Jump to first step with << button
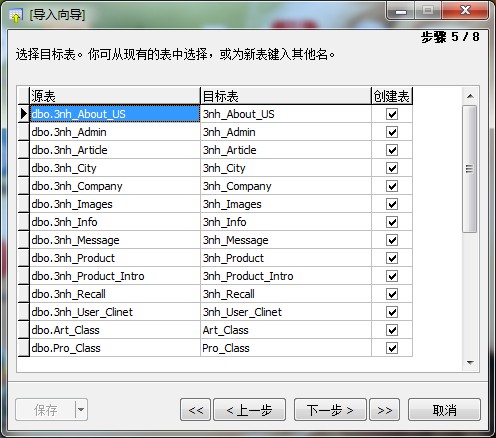 (195, 410)
